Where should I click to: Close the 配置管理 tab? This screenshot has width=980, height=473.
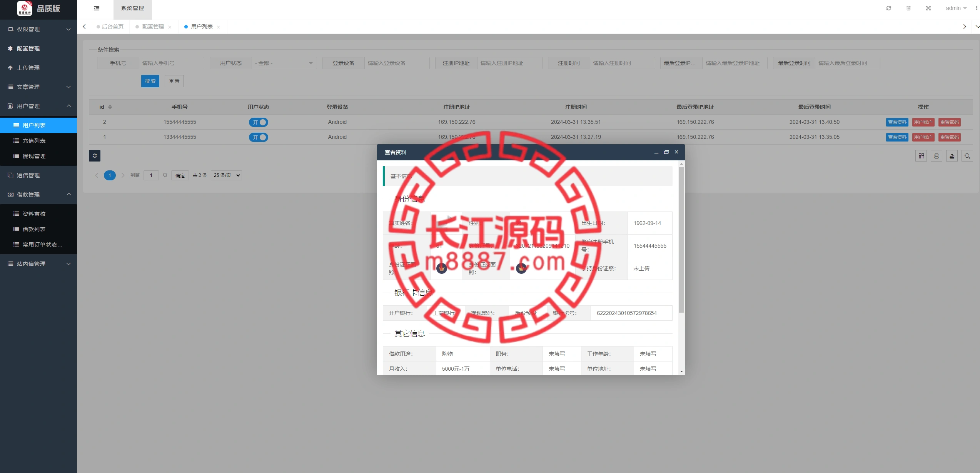click(170, 27)
